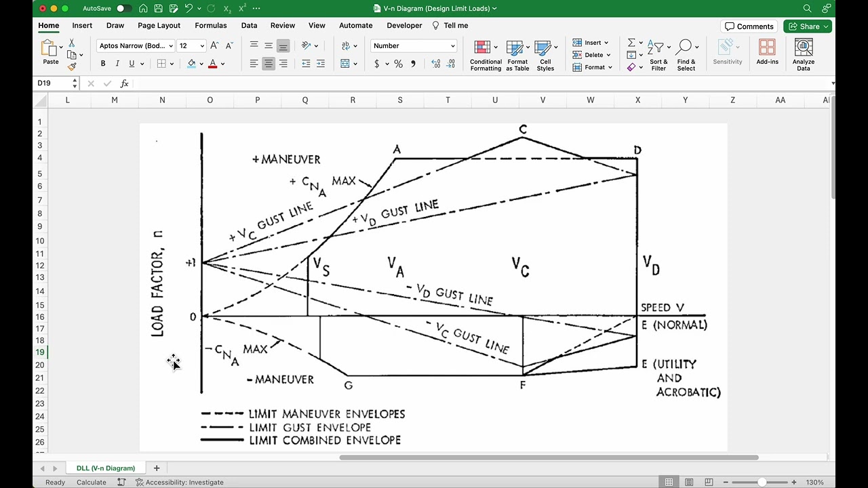Apply the yellow Fill Color bucket
The image size is (868, 488).
[191, 64]
